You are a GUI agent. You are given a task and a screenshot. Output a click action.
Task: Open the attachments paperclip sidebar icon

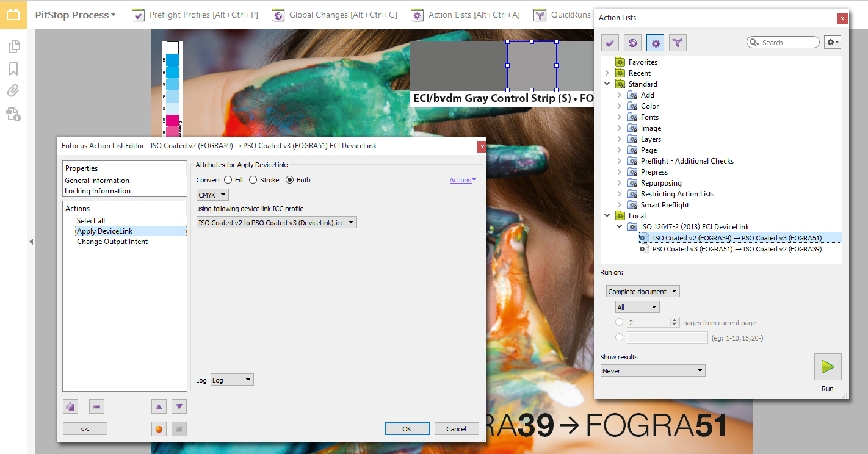click(13, 91)
